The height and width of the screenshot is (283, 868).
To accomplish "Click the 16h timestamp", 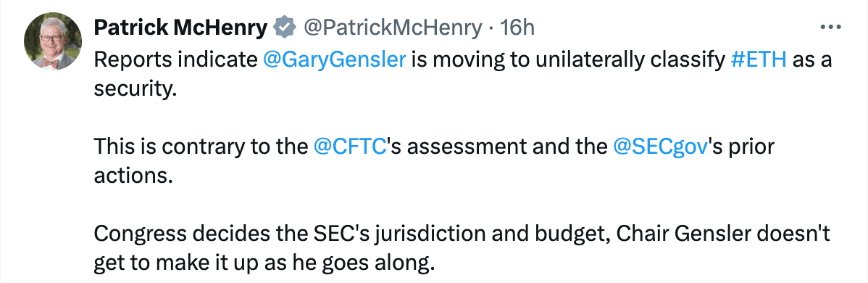I will (517, 27).
